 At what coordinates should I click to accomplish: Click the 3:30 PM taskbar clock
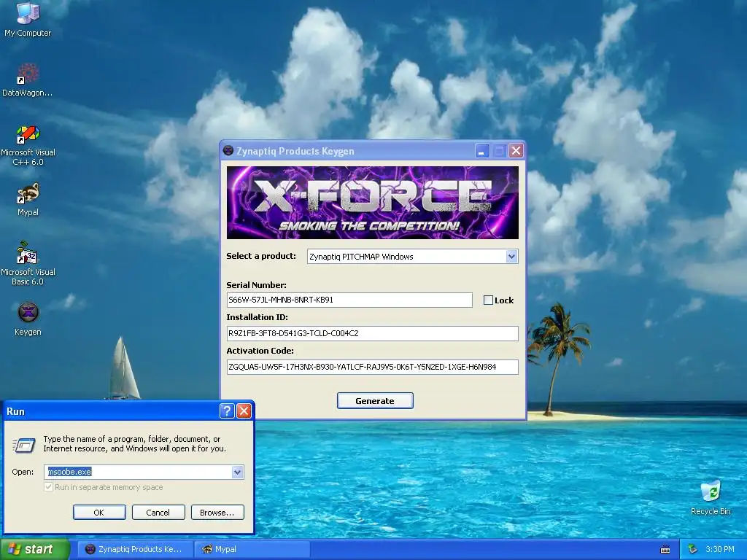point(720,549)
